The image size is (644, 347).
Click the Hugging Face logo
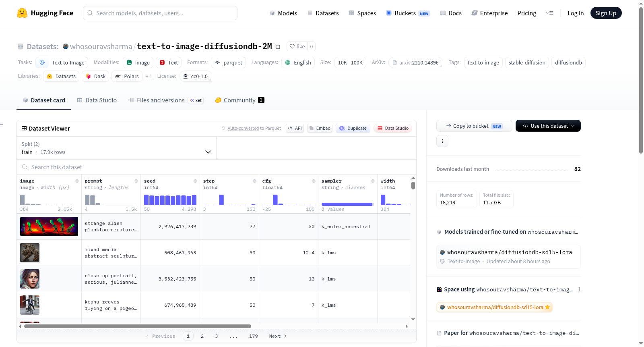(45, 13)
